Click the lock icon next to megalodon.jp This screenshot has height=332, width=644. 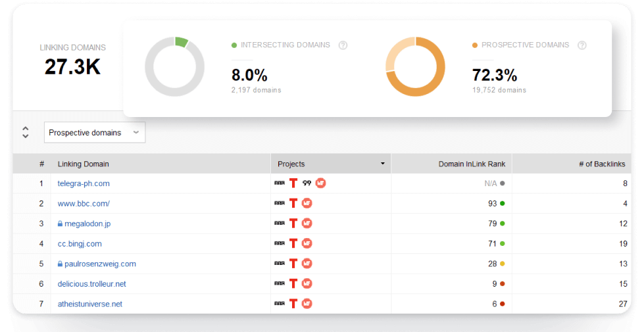coord(60,224)
